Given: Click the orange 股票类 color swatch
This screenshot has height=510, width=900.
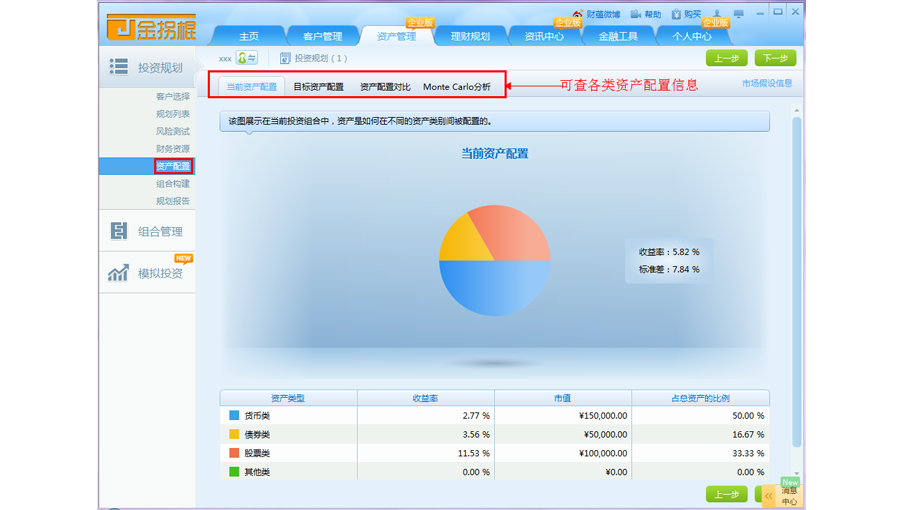Looking at the screenshot, I should click(234, 453).
